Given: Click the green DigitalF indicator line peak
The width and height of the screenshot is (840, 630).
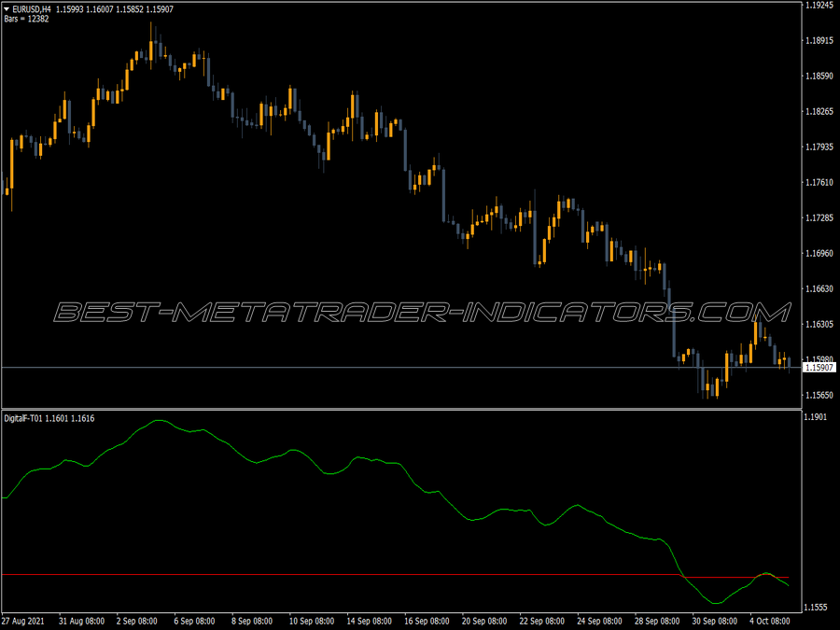Looking at the screenshot, I should [159, 421].
